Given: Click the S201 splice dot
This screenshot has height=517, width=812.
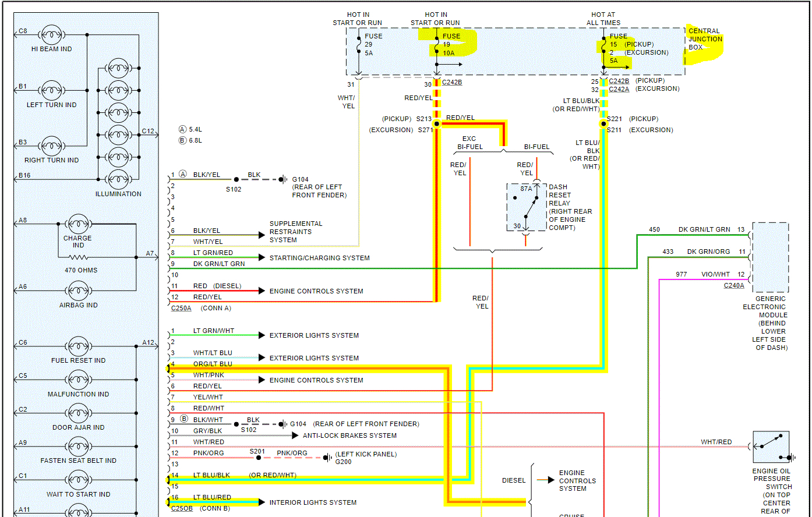Looking at the screenshot, I should pos(258,458).
